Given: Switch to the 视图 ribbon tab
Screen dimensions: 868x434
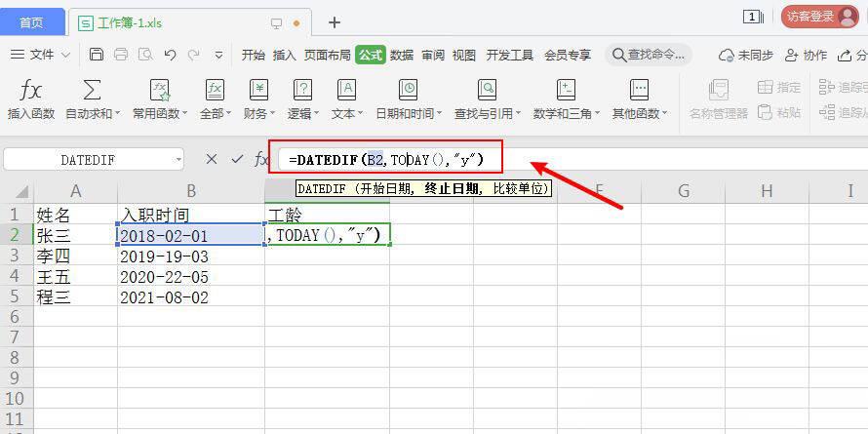Looking at the screenshot, I should (464, 56).
